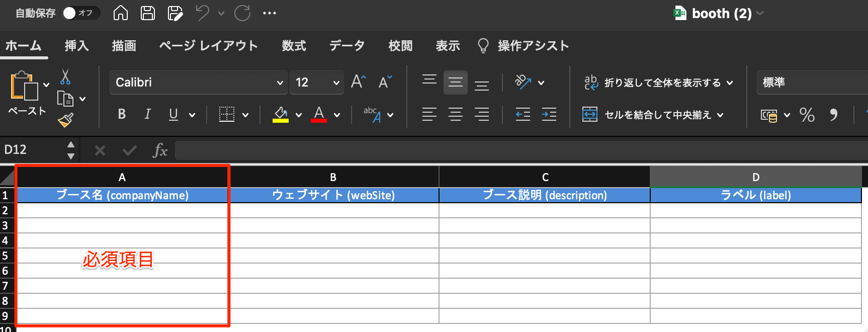Open the Borders dropdown arrow
The height and width of the screenshot is (332, 868).
[245, 115]
